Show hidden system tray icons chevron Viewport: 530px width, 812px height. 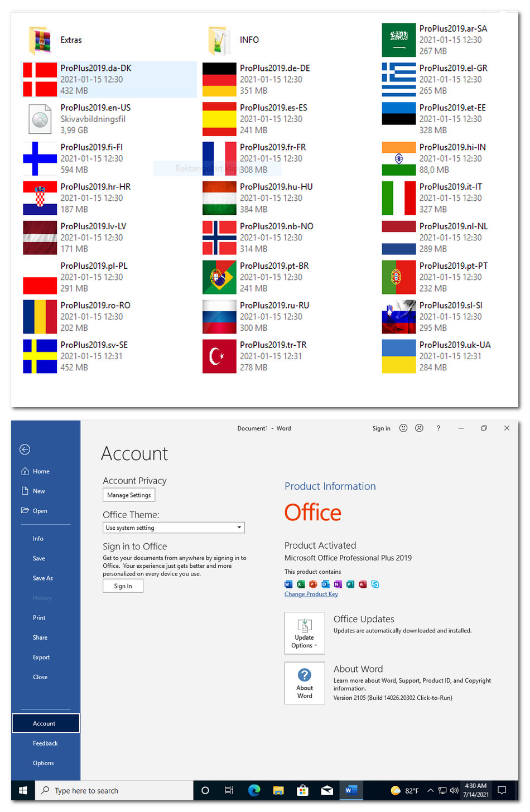[x=430, y=790]
